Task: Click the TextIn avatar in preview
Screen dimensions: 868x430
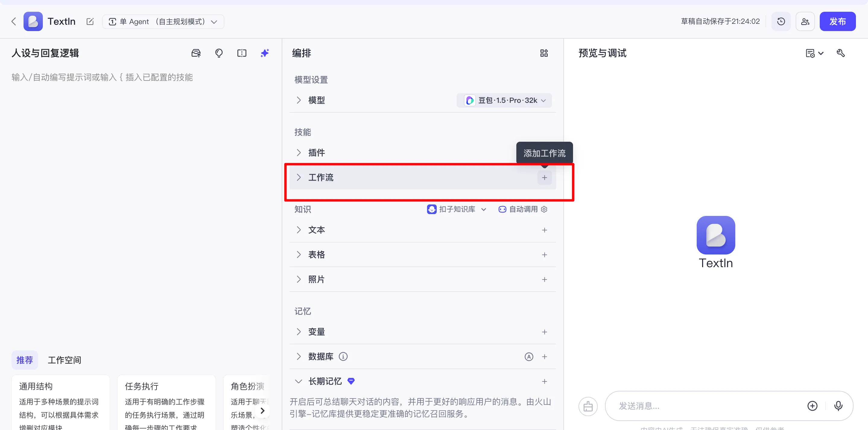Action: point(716,235)
